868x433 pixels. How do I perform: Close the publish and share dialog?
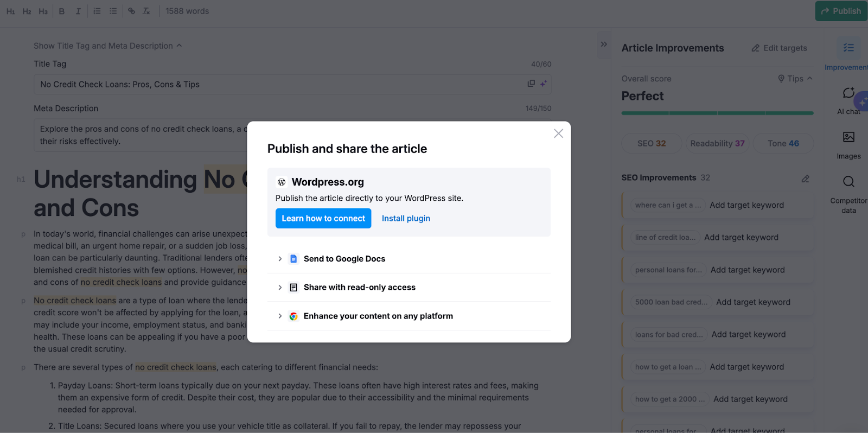point(558,133)
